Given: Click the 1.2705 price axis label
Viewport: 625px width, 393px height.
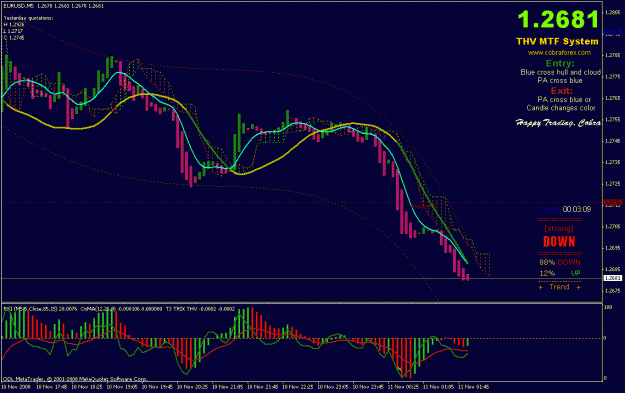Looking at the screenshot, I should [x=613, y=226].
